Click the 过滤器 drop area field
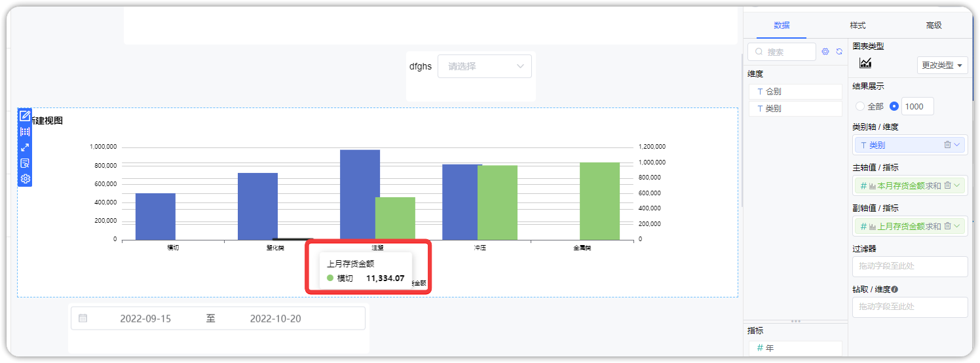Screen dimensions: 980x363 click(x=910, y=266)
